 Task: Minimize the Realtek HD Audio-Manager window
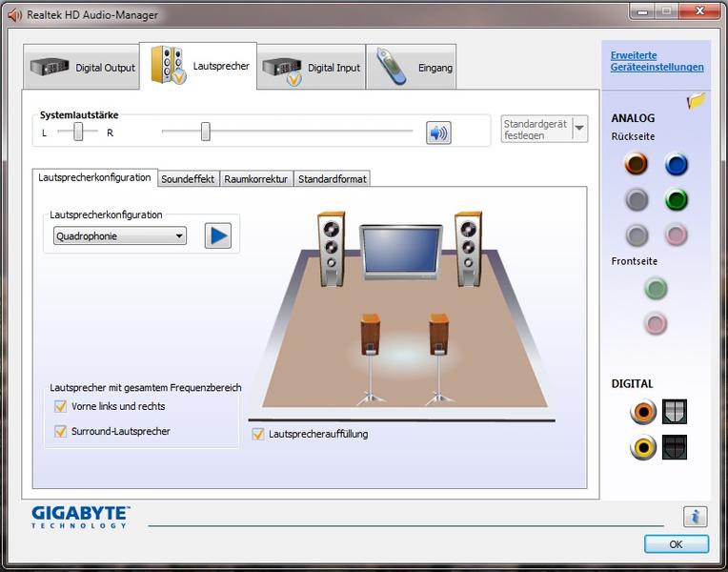[x=642, y=11]
